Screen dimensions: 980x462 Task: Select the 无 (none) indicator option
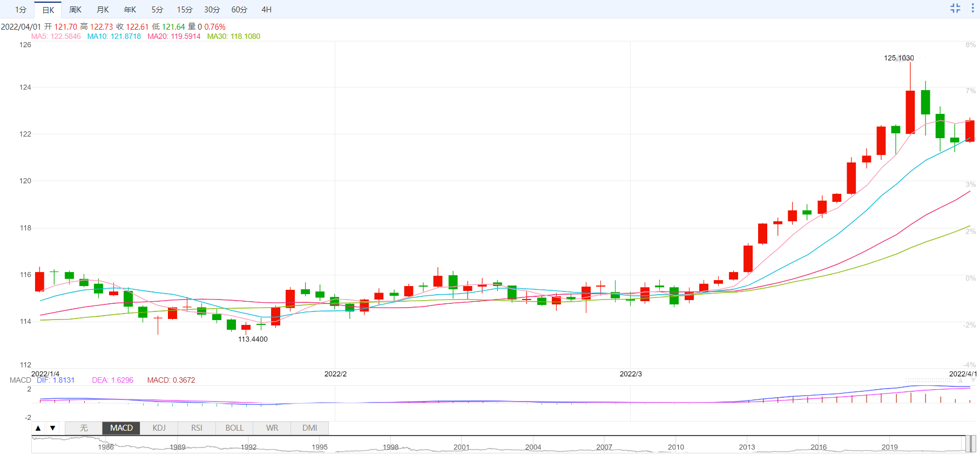pos(84,428)
